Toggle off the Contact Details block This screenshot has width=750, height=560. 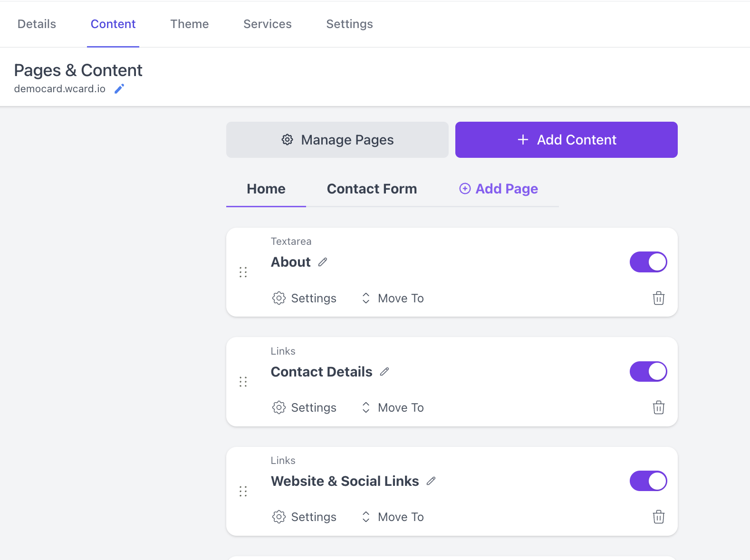(x=648, y=372)
